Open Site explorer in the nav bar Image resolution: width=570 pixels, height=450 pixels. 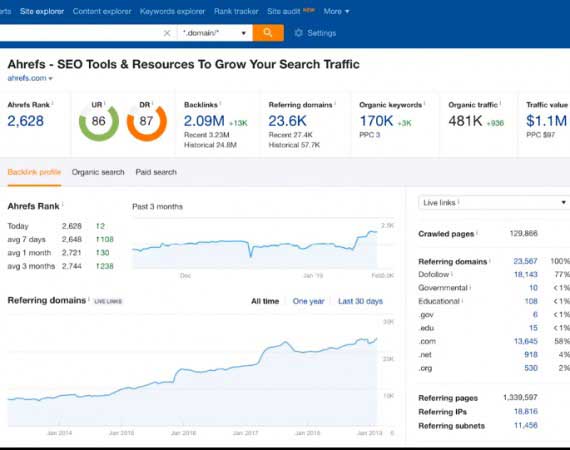[42, 11]
